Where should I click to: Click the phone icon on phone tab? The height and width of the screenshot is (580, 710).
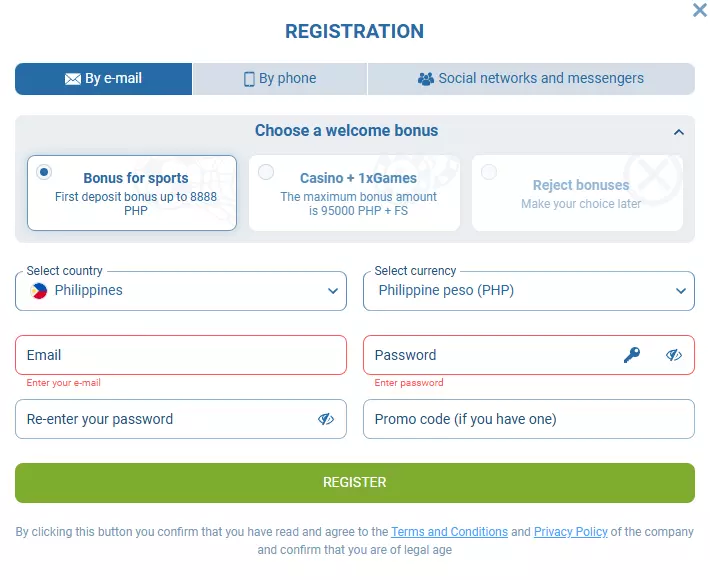pos(249,79)
